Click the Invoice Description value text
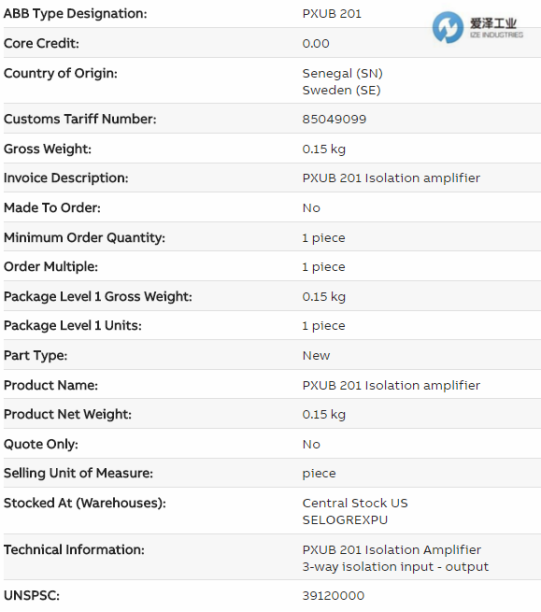Screen dimensions: 541x612 point(391,178)
